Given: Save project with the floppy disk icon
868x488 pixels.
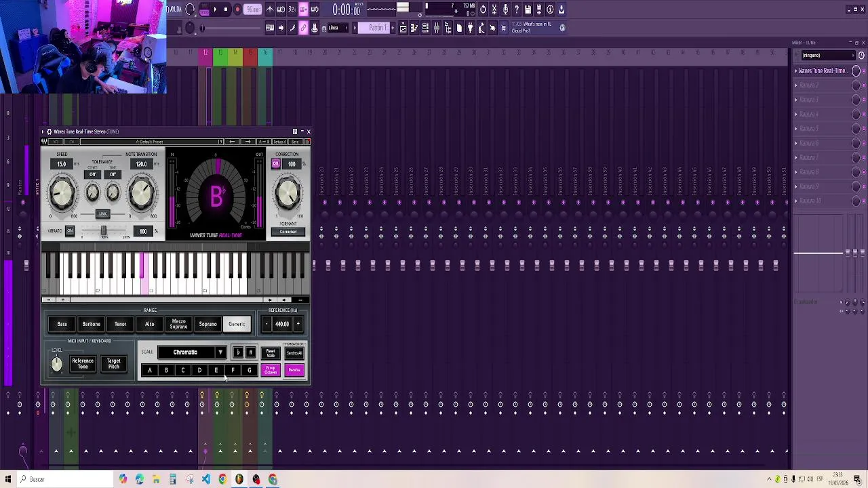Looking at the screenshot, I should [x=528, y=9].
